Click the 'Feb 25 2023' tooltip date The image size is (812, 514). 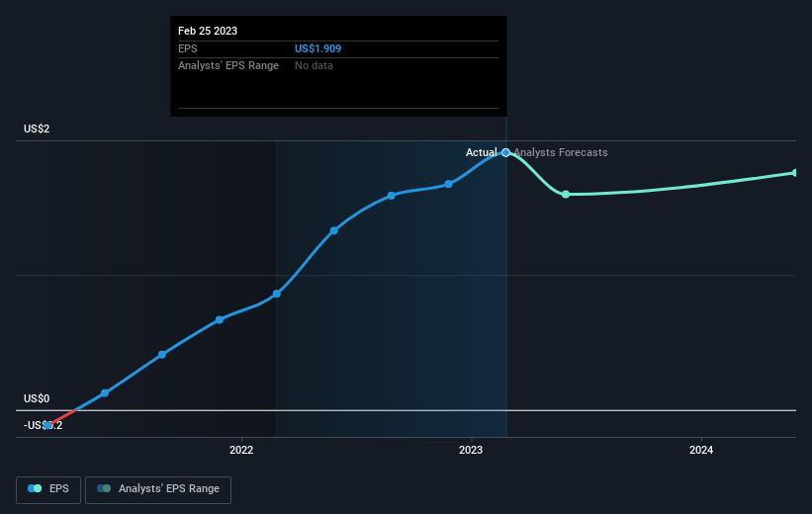click(208, 31)
